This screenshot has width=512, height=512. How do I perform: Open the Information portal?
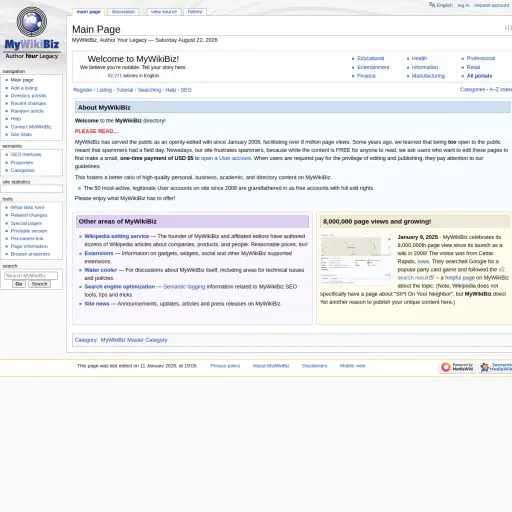point(425,67)
